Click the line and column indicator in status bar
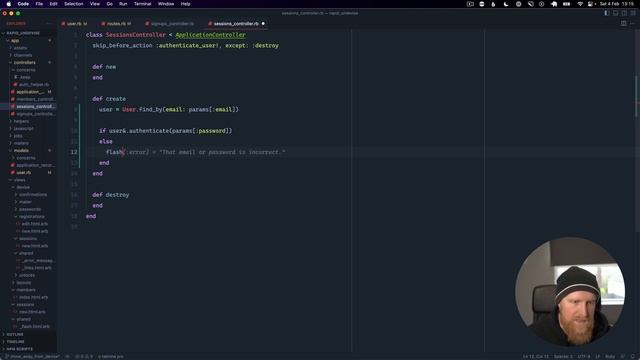Image resolution: width=640 pixels, height=360 pixels. tap(536, 356)
